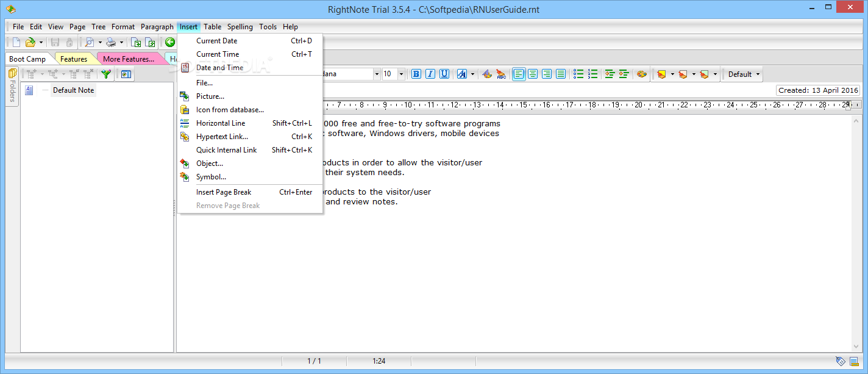Click the ABC highlight color icon

point(501,74)
